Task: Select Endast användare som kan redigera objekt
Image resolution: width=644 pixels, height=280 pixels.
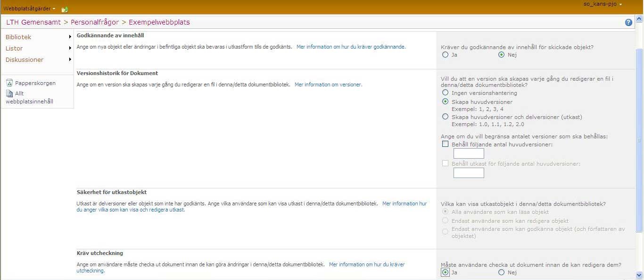Action: [x=445, y=221]
